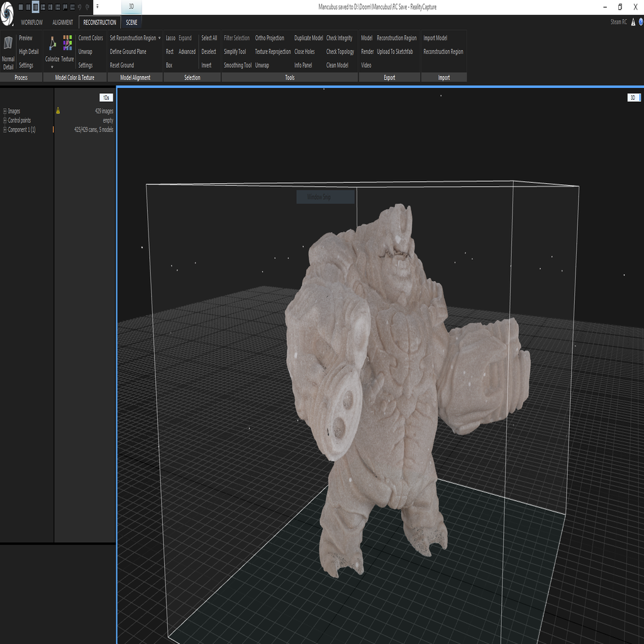Click the Normal Detail reconstruction icon
Image resolution: width=644 pixels, height=644 pixels.
pos(8,44)
